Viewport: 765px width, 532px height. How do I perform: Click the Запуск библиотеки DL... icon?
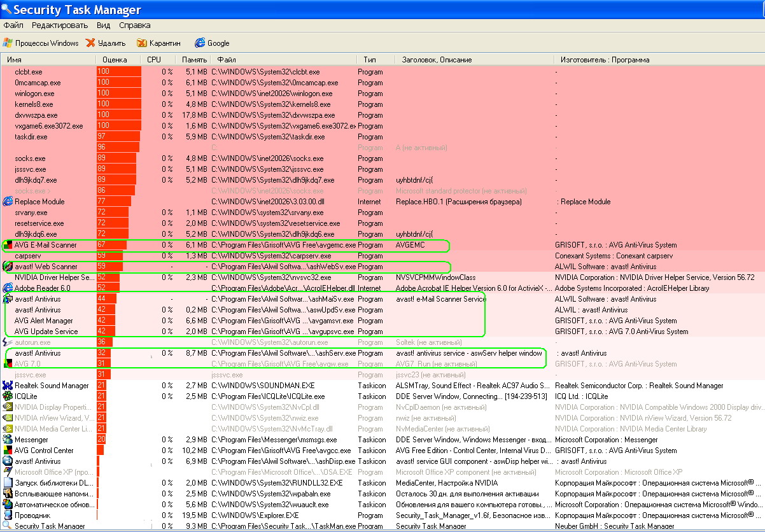click(8, 483)
